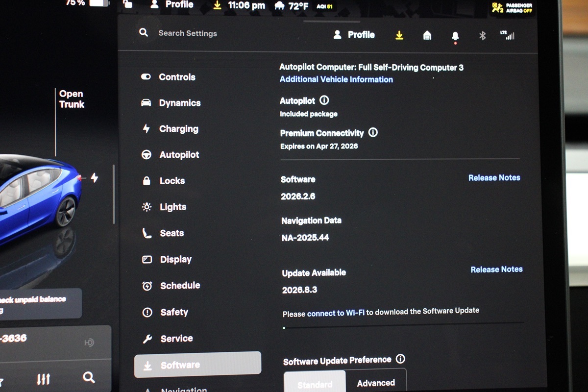Open Additional Vehicle Information link
588x392 pixels.
pyautogui.click(x=336, y=79)
